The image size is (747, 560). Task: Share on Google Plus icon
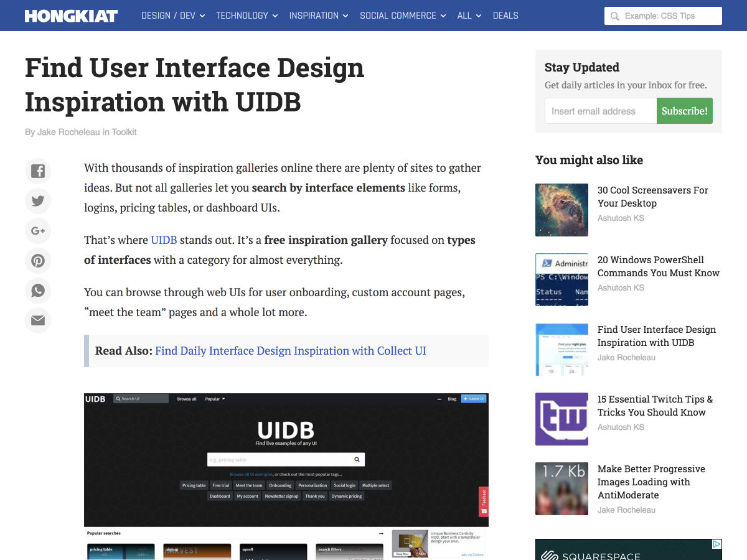point(38,231)
